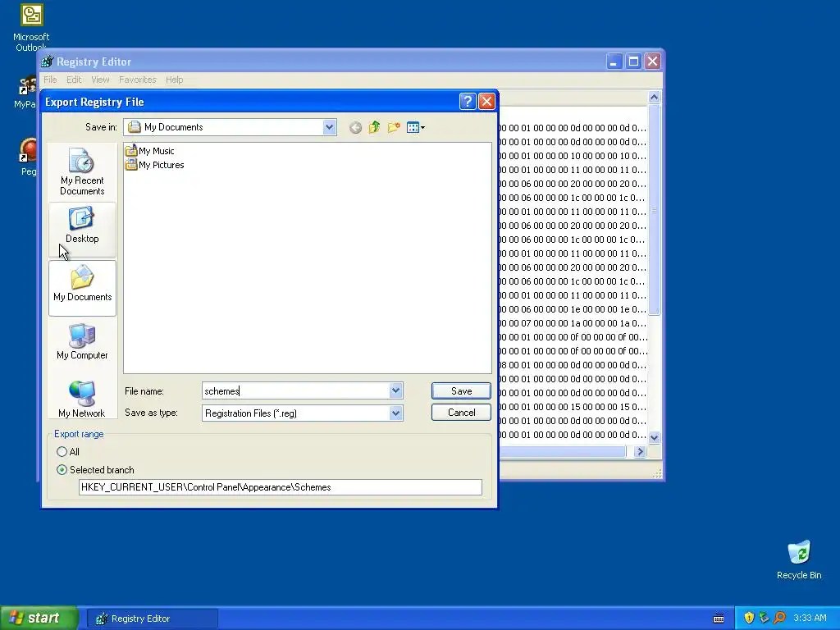Screen dimensions: 840x630
Task: Select My Documents in places bar
Action: tap(82, 288)
